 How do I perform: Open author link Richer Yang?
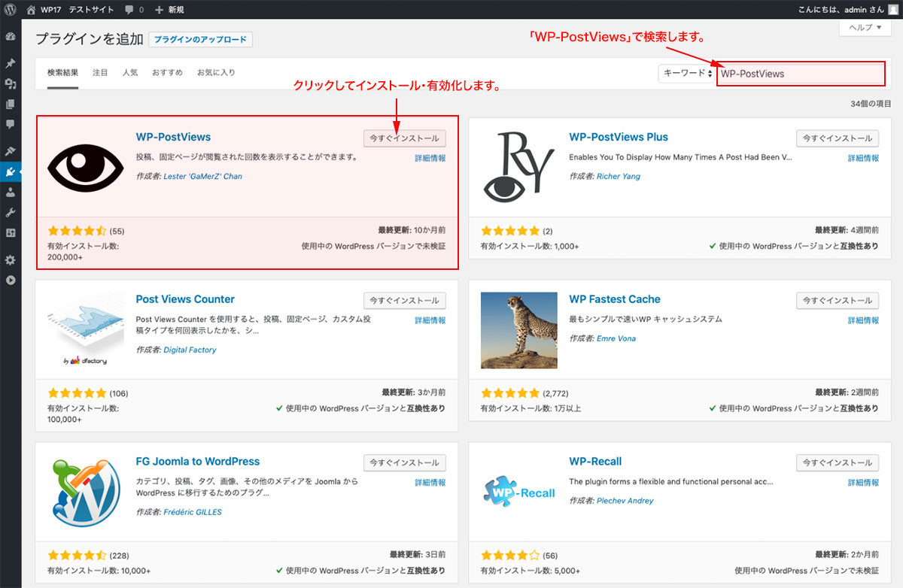pyautogui.click(x=617, y=177)
